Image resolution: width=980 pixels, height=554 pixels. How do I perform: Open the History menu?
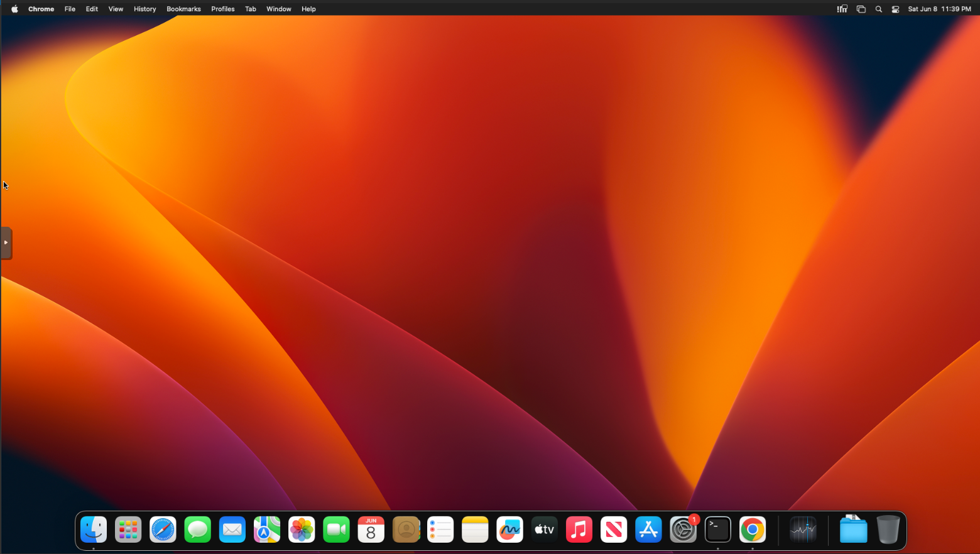[144, 9]
